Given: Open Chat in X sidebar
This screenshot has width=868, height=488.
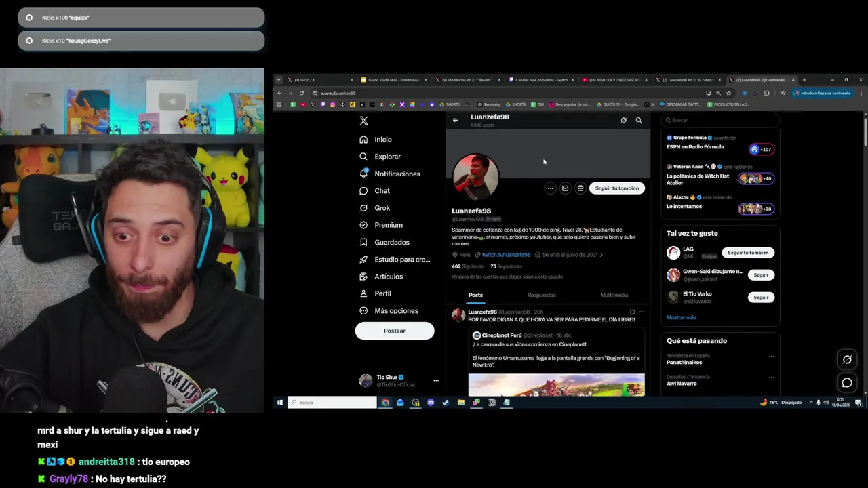Looking at the screenshot, I should click(x=375, y=191).
